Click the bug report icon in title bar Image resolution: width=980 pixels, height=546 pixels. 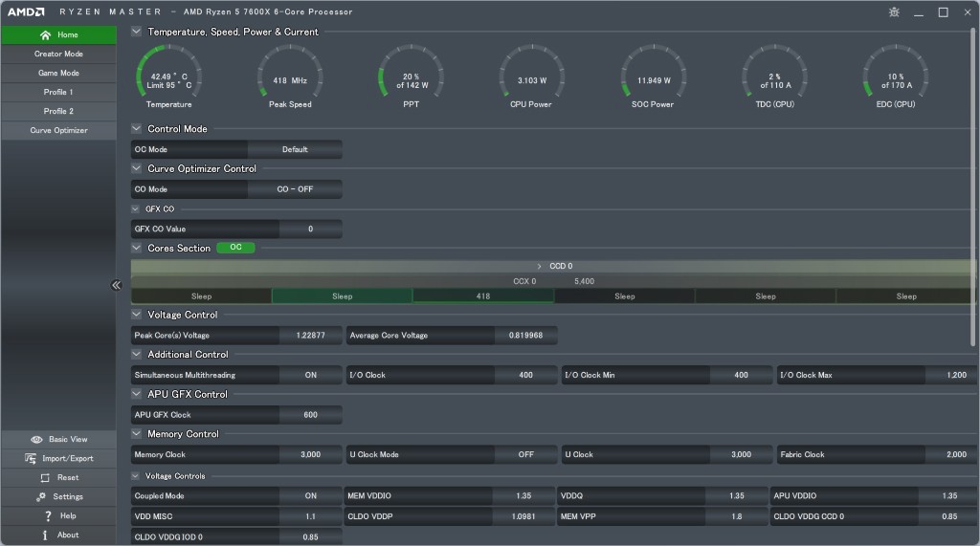[x=894, y=12]
